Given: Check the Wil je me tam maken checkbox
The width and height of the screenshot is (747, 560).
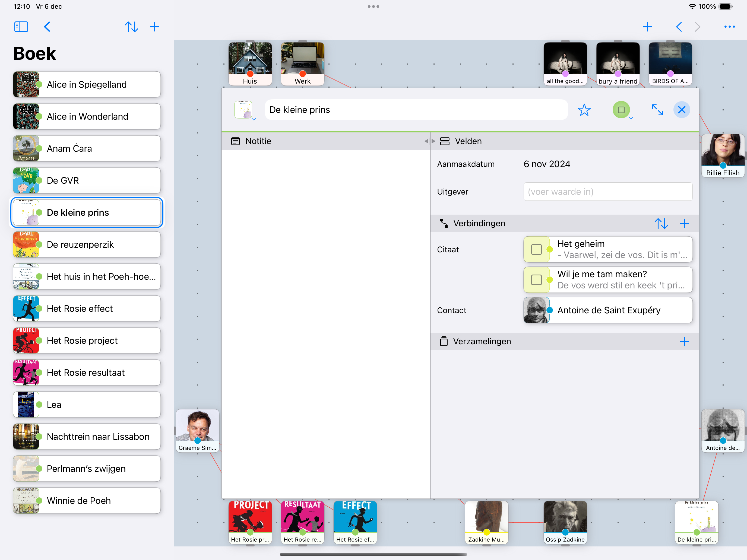Looking at the screenshot, I should tap(536, 280).
